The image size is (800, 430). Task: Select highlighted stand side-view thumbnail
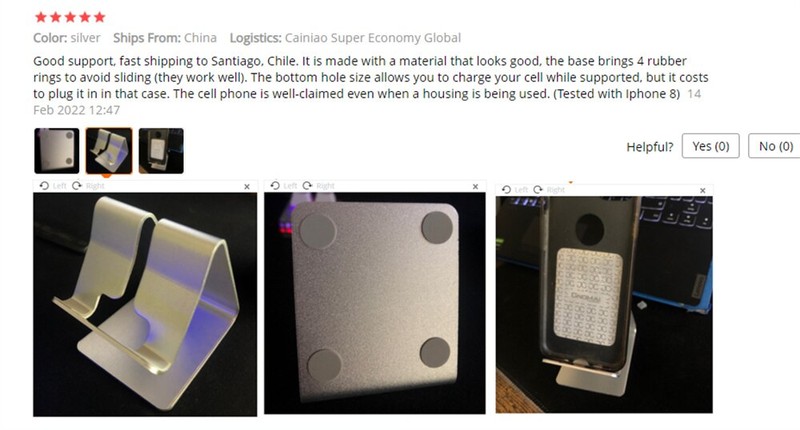[x=109, y=151]
